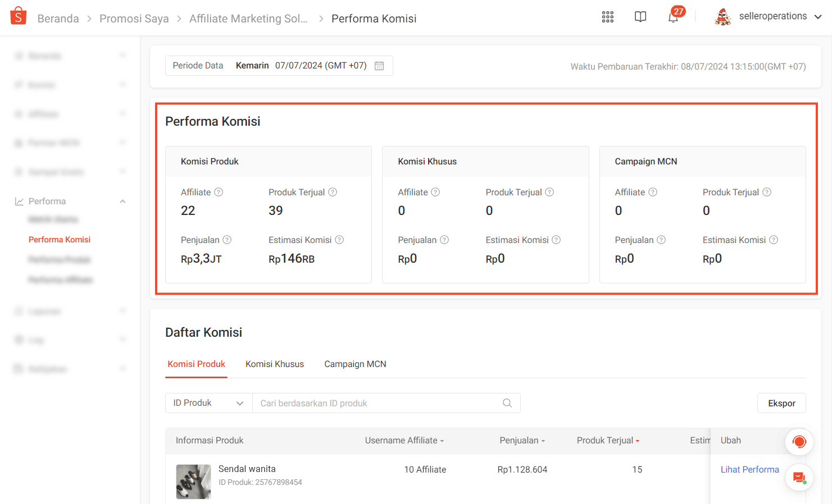Click the search magnifier icon in product search

[x=507, y=403]
